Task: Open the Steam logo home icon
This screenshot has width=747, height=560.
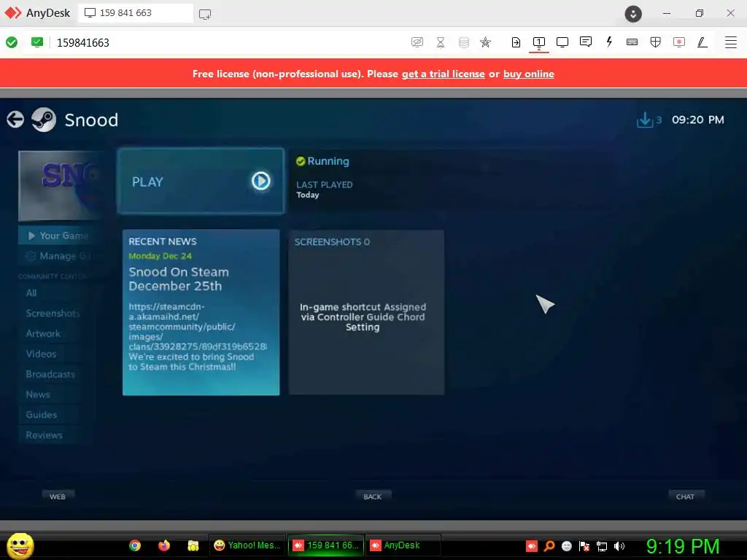Action: tap(44, 120)
